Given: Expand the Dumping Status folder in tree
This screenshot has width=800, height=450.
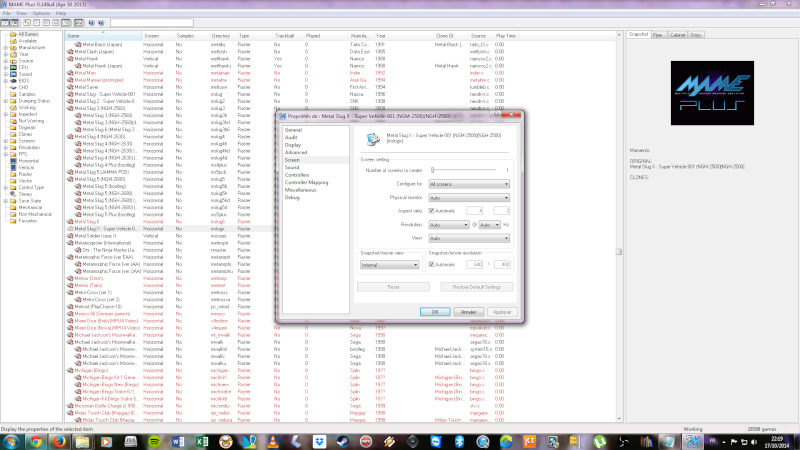Looking at the screenshot, I should [6, 101].
